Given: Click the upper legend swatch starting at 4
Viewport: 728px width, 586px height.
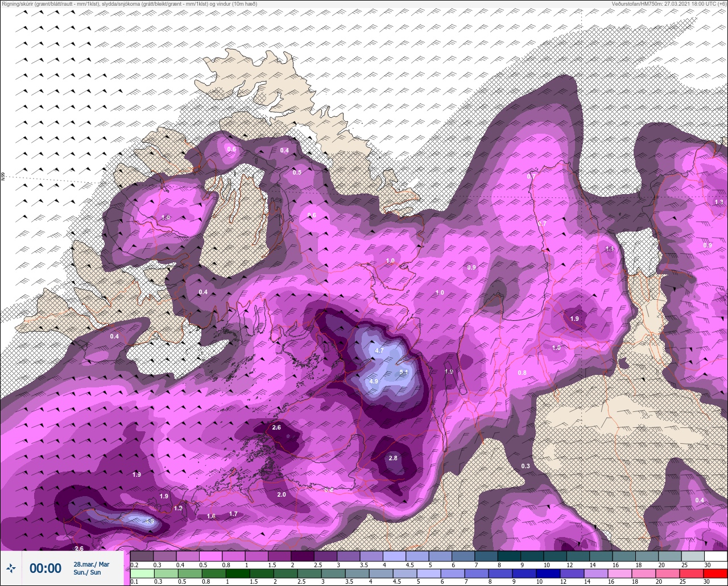Looking at the screenshot, I should [x=394, y=556].
